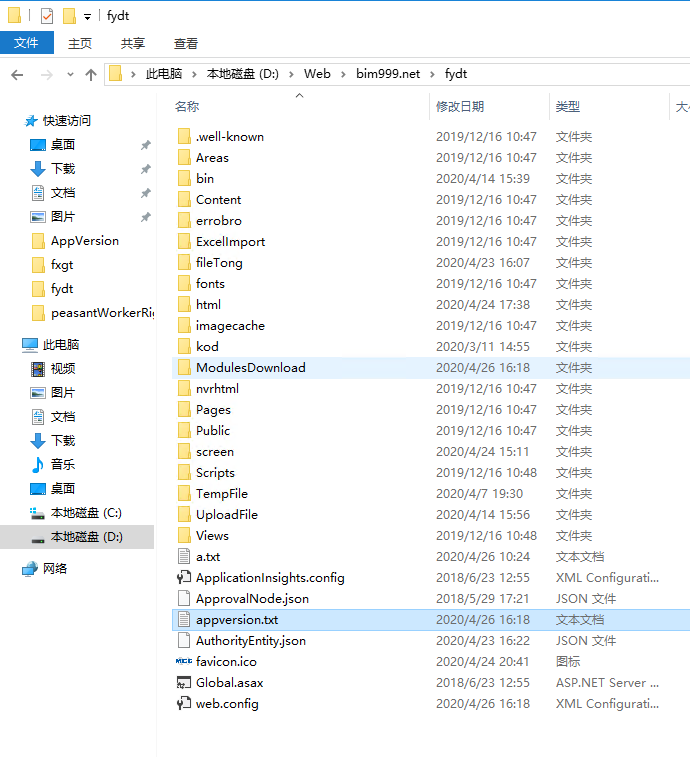Screen dimensions: 691x757
Task: Select the a.txt text file icon
Action: tap(184, 557)
